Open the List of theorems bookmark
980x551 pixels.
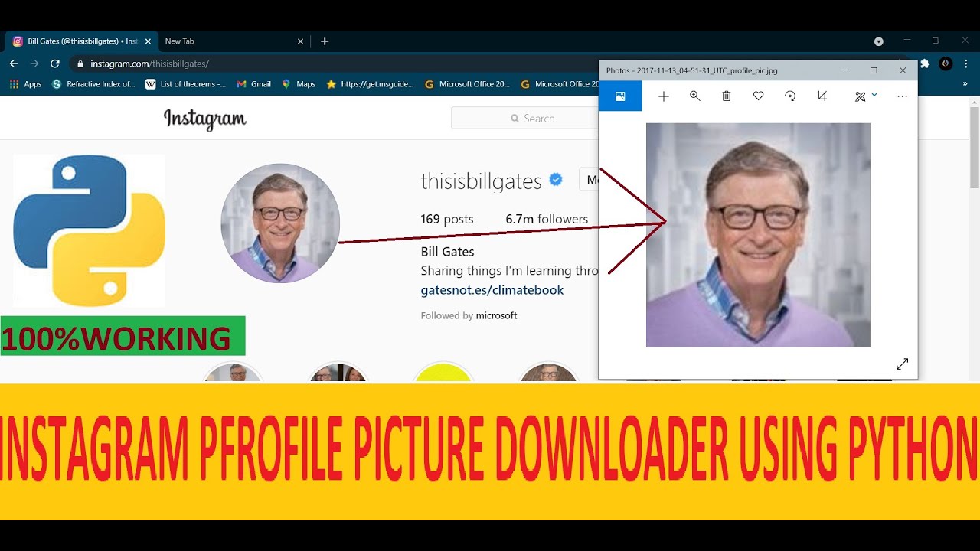click(x=186, y=84)
